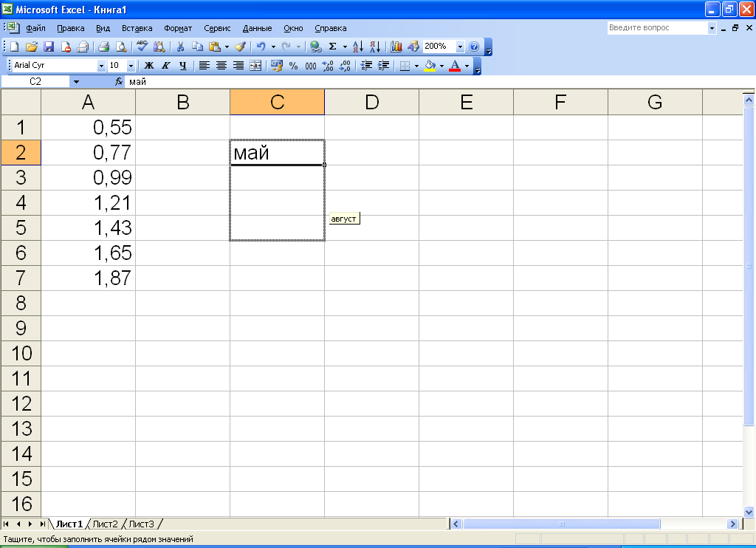Toggle align right
Image resolution: width=756 pixels, height=548 pixels.
pyautogui.click(x=238, y=66)
